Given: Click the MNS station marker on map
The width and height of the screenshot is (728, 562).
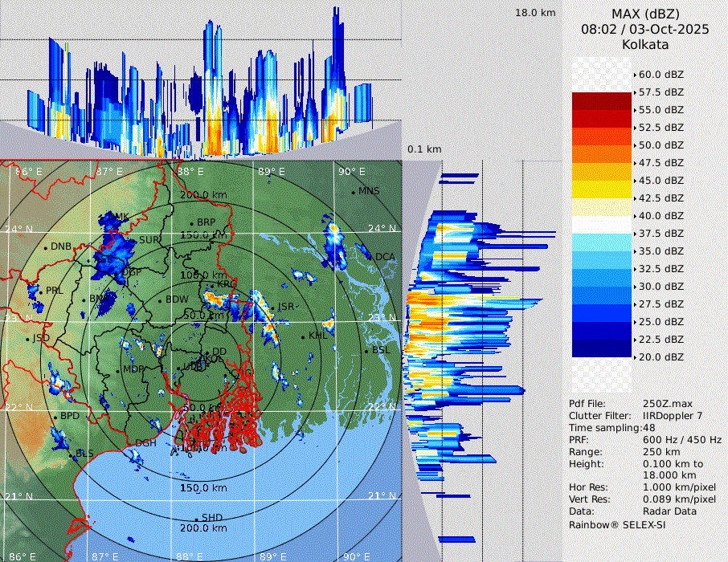Looking at the screenshot, I should (354, 191).
